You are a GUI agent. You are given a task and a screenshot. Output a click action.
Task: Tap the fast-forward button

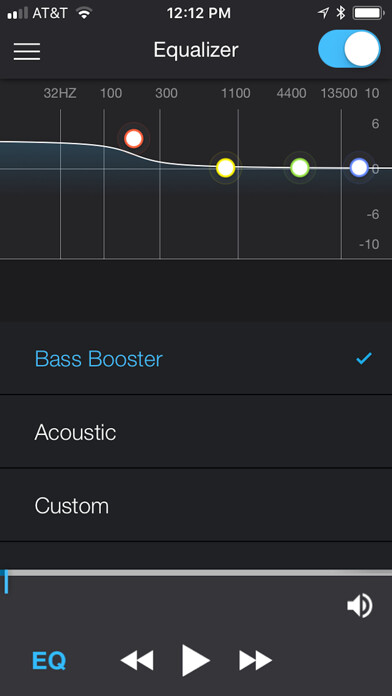255,660
